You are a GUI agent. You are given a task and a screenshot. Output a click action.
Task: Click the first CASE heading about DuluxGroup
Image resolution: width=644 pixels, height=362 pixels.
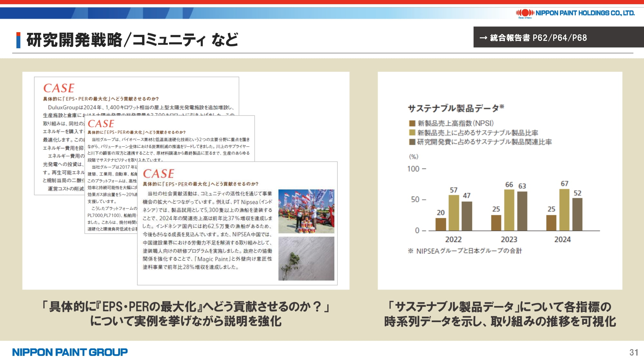coord(59,88)
